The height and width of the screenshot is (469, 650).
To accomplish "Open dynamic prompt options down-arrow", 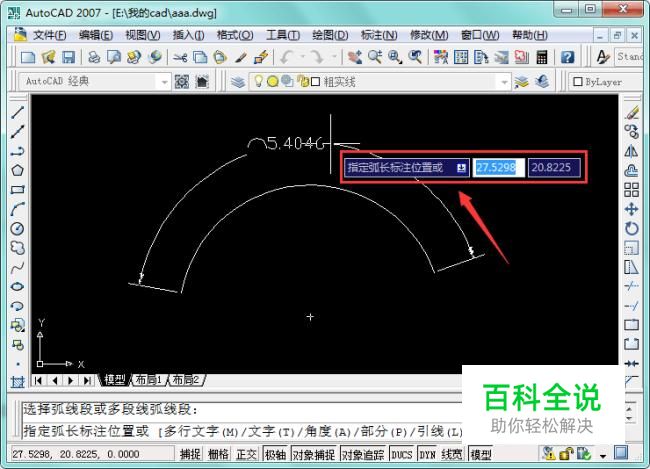I will pyautogui.click(x=461, y=168).
